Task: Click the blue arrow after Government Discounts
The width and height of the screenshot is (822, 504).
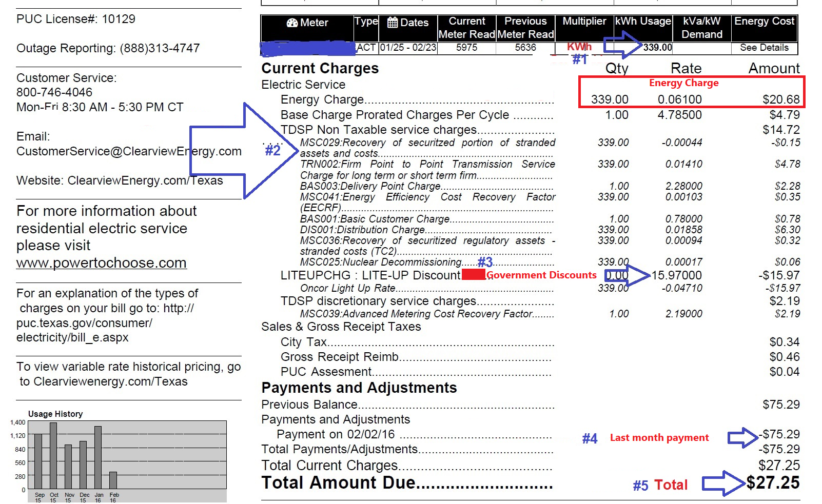Action: tap(629, 275)
